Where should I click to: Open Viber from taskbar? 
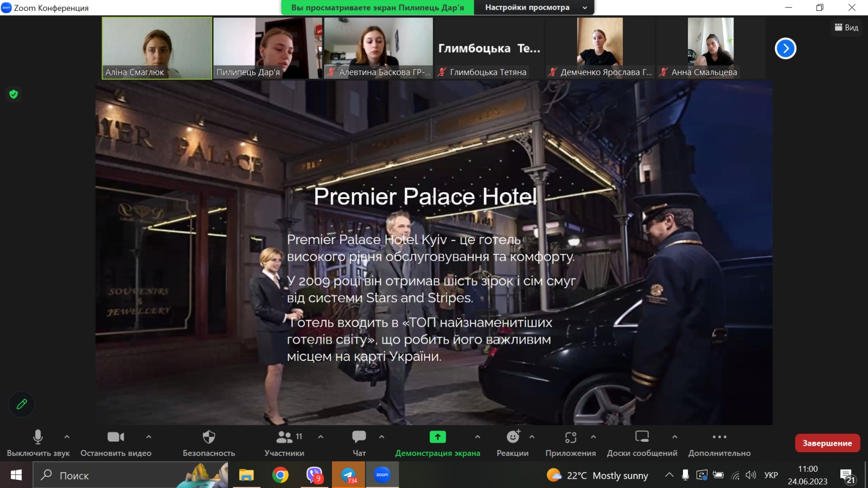tap(315, 475)
